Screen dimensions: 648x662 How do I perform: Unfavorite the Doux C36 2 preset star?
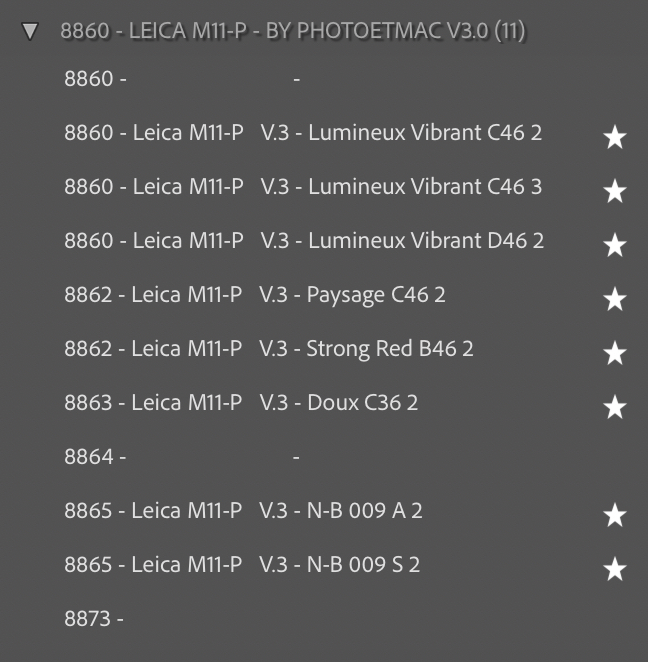coord(615,407)
